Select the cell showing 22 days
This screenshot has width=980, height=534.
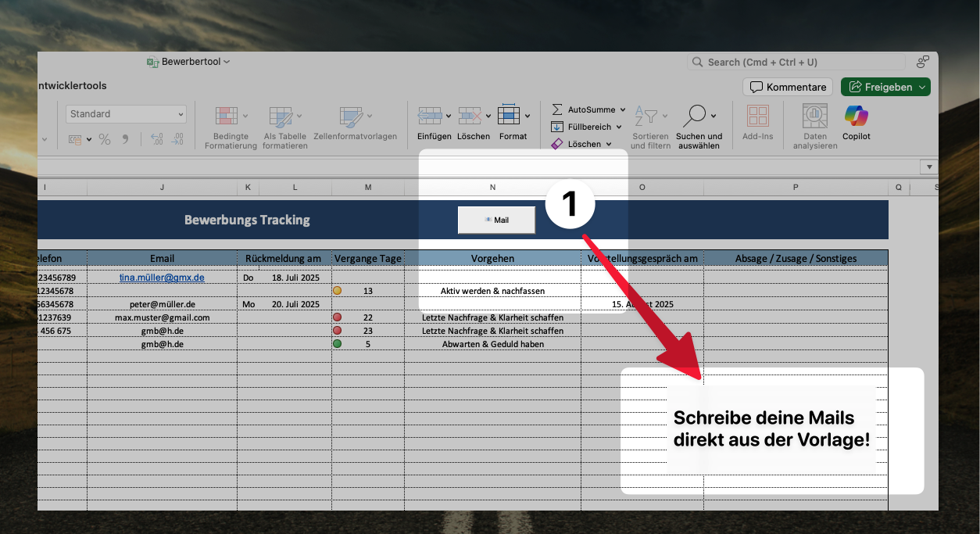tap(368, 317)
